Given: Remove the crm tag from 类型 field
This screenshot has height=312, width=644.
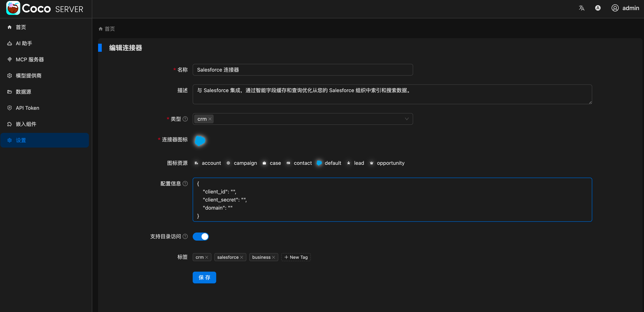Looking at the screenshot, I should click(210, 119).
